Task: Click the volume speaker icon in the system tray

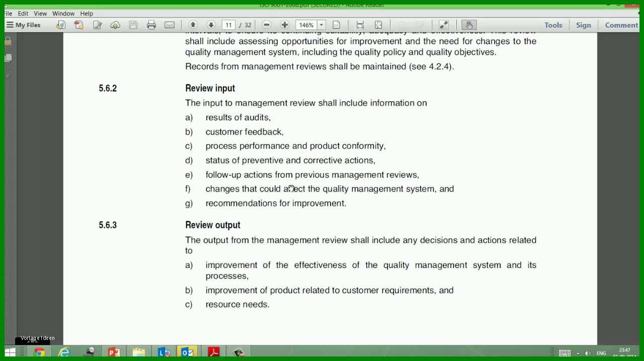Action: (x=588, y=353)
